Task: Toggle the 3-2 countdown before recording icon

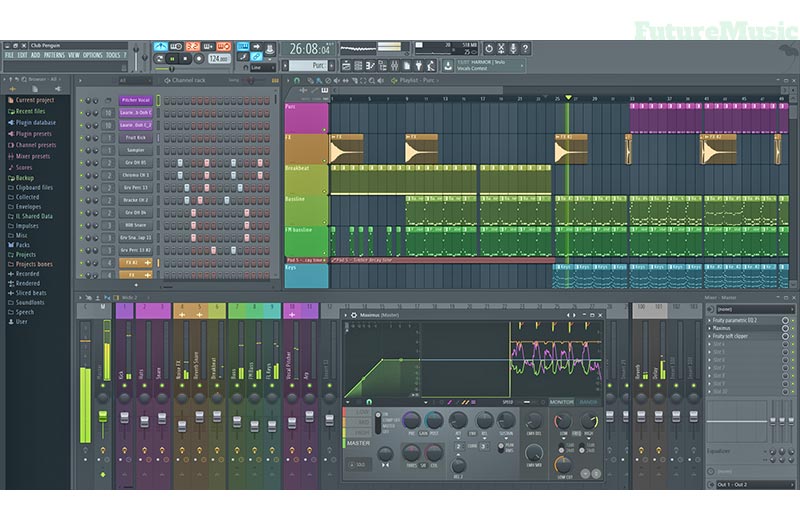Action: (x=192, y=46)
